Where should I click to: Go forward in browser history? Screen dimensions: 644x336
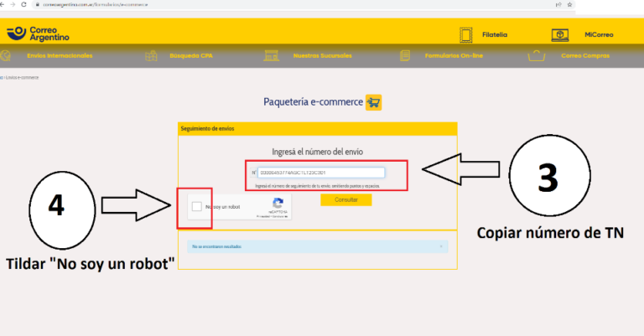click(x=13, y=4)
